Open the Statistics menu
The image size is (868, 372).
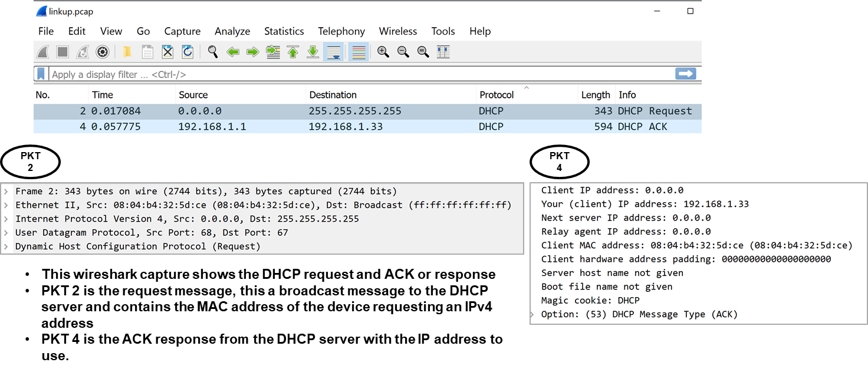pyautogui.click(x=284, y=31)
